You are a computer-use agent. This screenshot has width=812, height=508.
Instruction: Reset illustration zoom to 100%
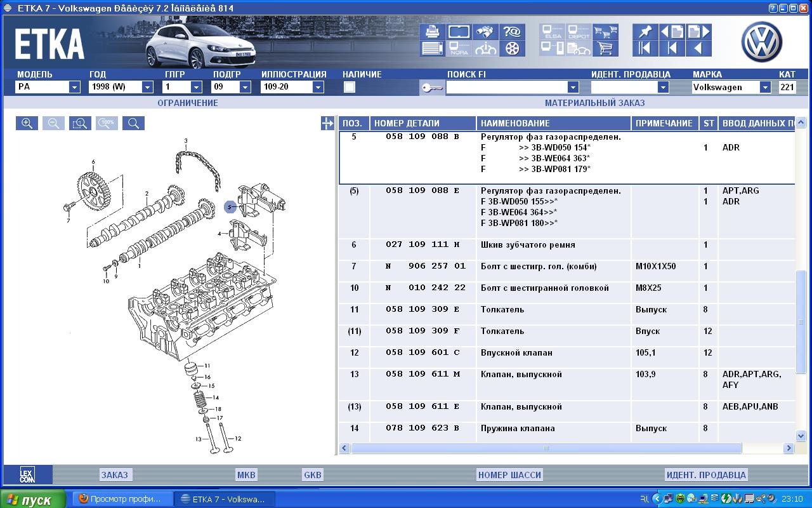(107, 123)
